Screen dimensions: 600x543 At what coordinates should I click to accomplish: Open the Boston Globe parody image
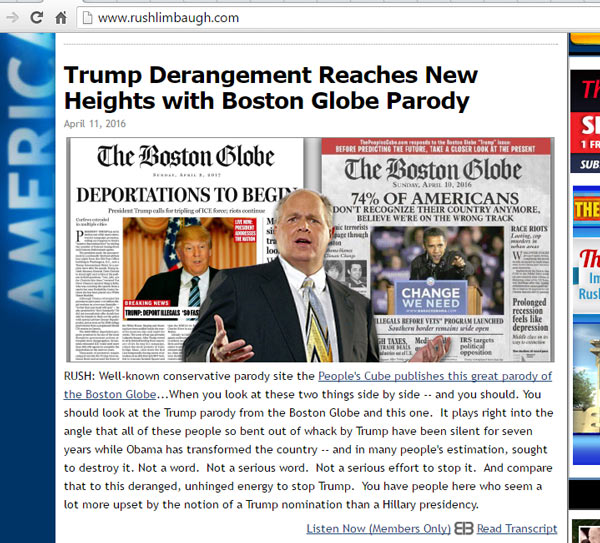tap(310, 250)
